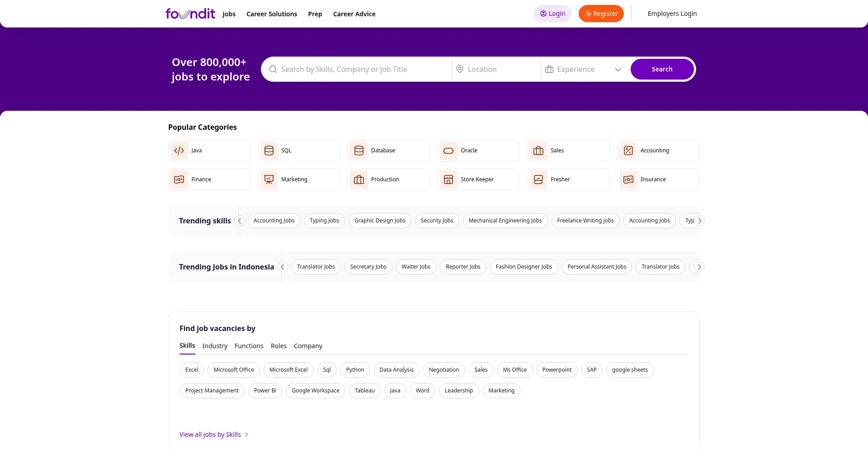Select Typing Jobs trending chip
The height and width of the screenshot is (449, 868).
[324, 221]
